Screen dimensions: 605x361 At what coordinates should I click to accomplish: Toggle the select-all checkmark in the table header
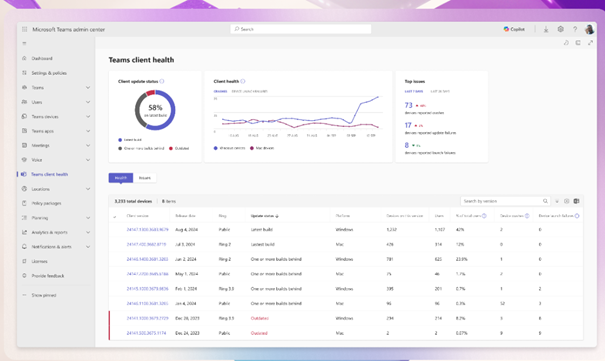[115, 216]
